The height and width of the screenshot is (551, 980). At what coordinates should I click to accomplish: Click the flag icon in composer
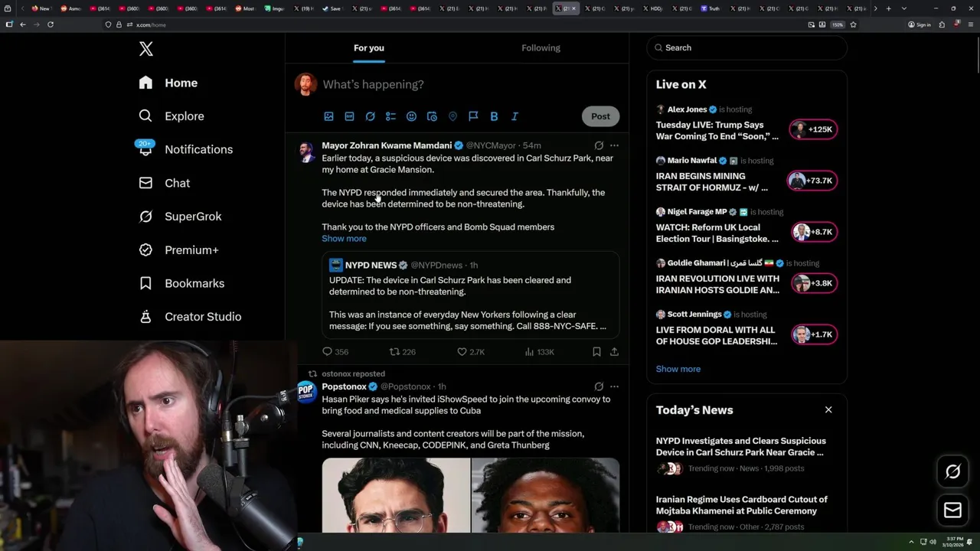tap(473, 116)
